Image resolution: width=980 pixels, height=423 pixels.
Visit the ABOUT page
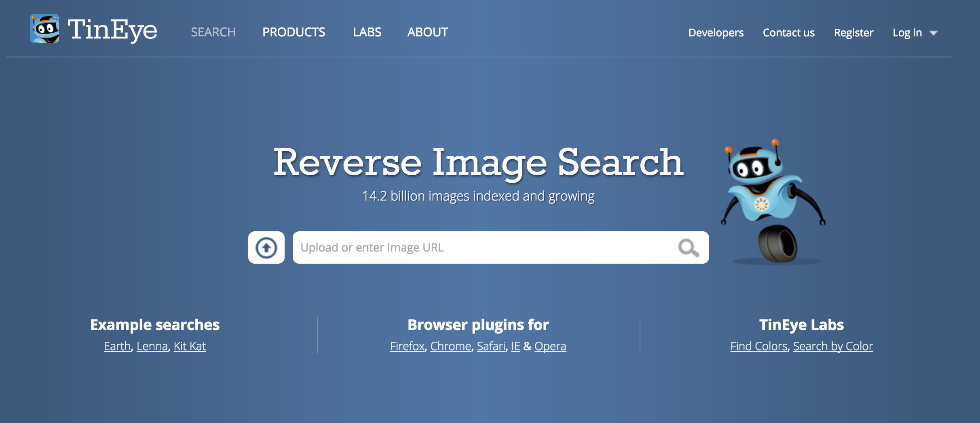click(427, 32)
